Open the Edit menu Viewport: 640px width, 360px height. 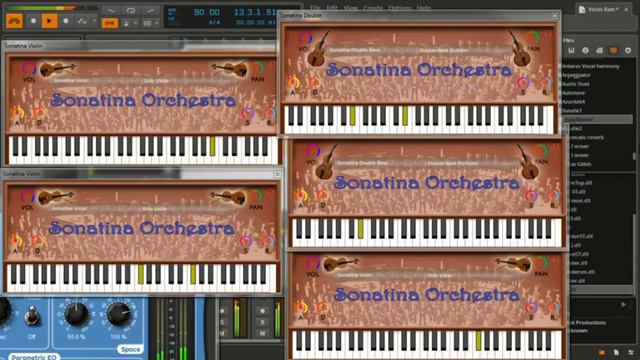[x=331, y=7]
